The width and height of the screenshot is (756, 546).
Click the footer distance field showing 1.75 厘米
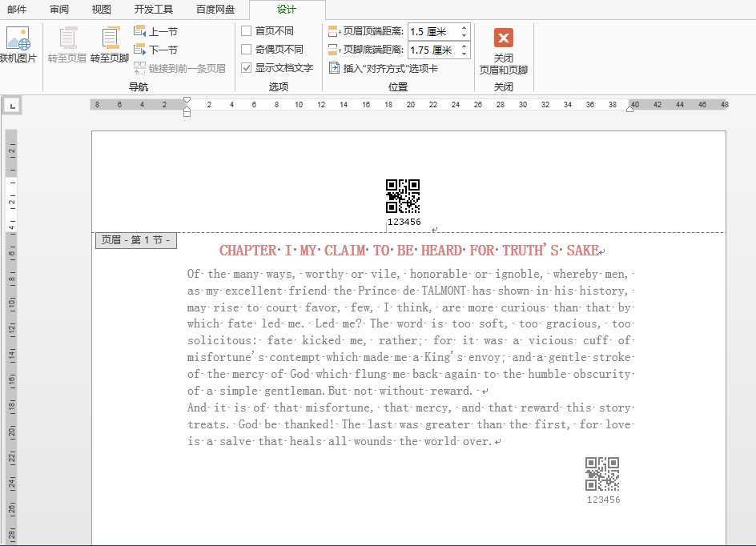[433, 50]
